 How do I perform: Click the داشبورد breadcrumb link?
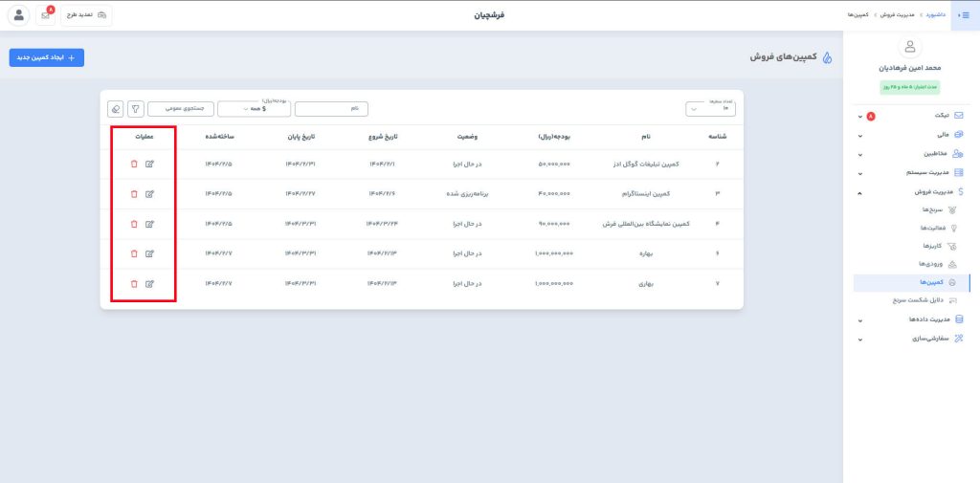point(933,15)
